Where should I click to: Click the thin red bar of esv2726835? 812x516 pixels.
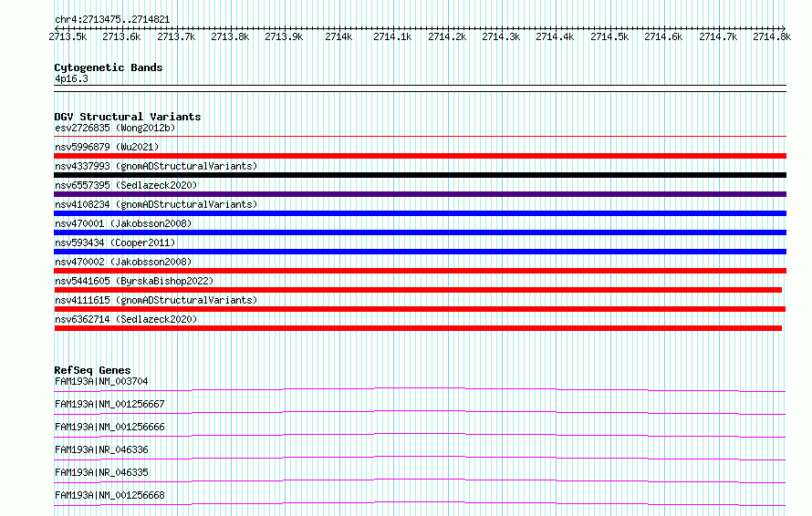click(420, 136)
